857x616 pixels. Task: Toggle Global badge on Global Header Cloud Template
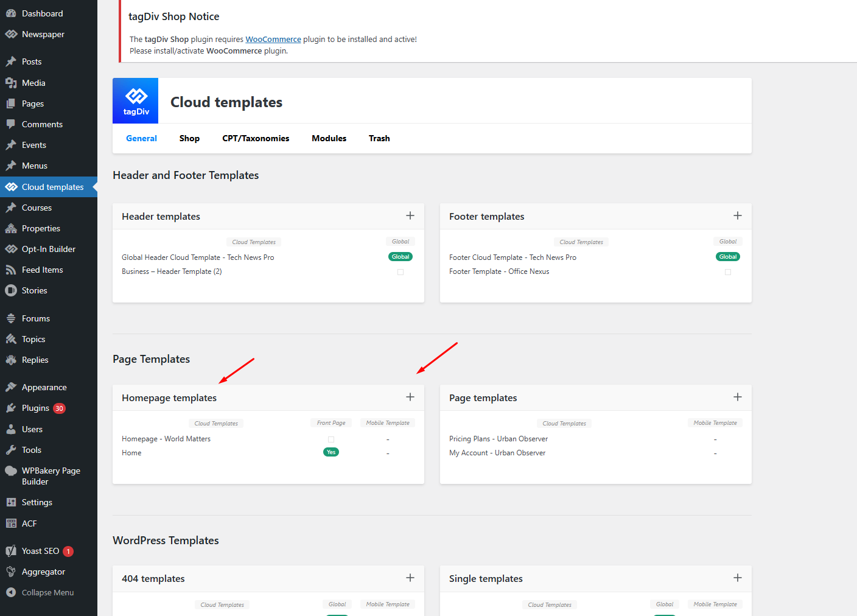(x=401, y=257)
